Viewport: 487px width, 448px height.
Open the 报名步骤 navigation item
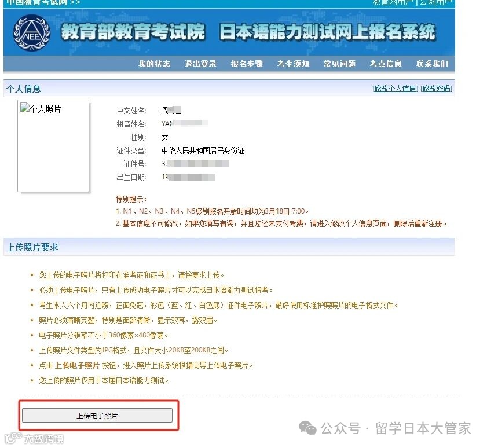pyautogui.click(x=247, y=64)
